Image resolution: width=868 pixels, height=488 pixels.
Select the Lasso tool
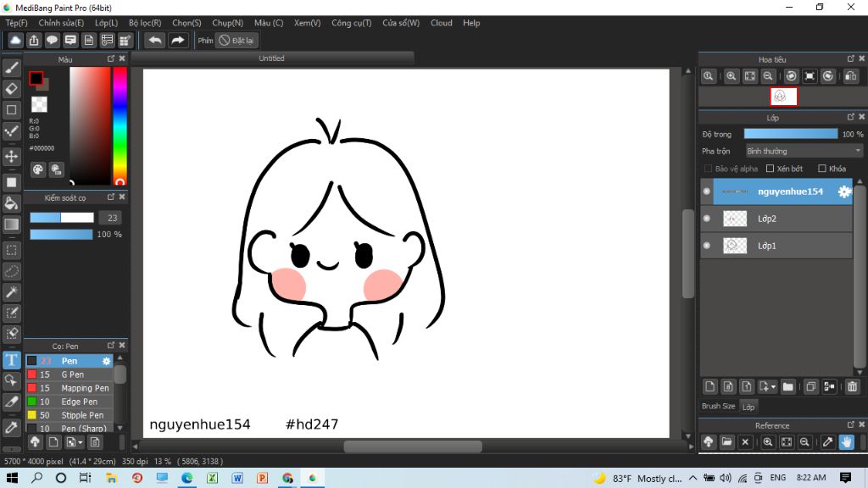12,271
